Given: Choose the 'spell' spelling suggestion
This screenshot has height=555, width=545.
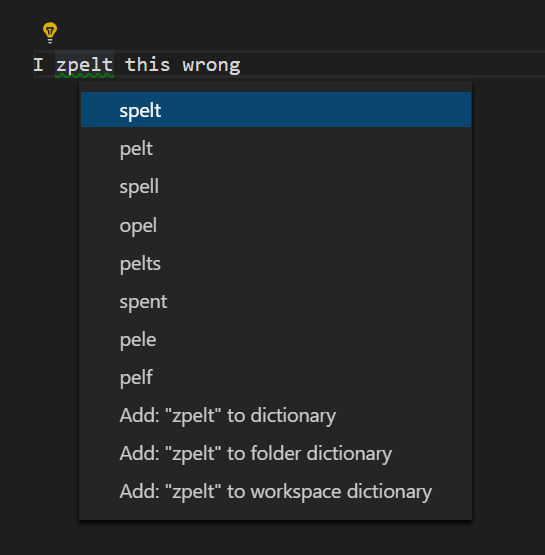Looking at the screenshot, I should click(x=276, y=186).
